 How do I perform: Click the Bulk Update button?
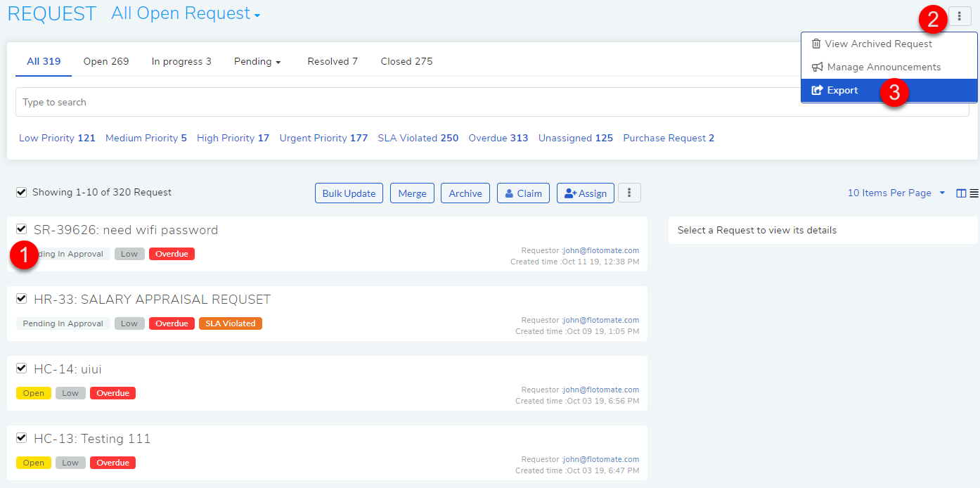(349, 193)
